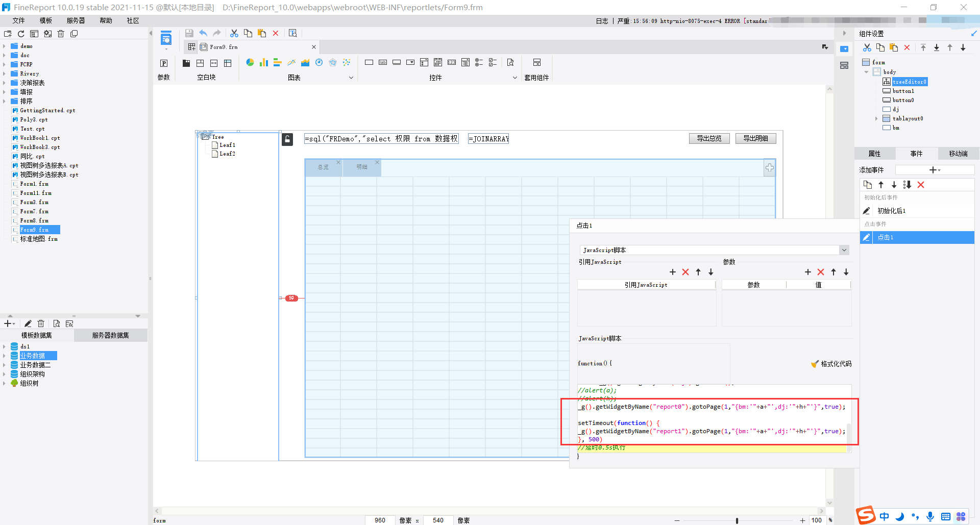The image size is (980, 525).
Task: Expand the demo folder in the file tree
Action: click(5, 46)
